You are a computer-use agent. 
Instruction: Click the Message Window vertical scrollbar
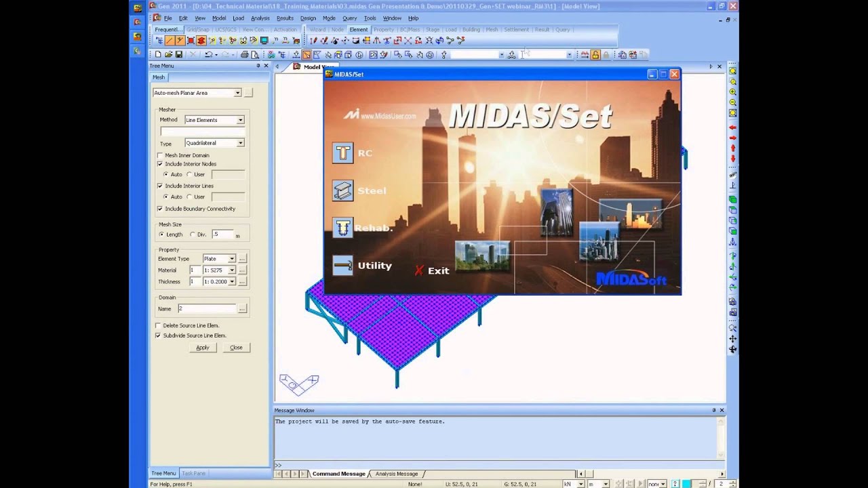point(722,437)
